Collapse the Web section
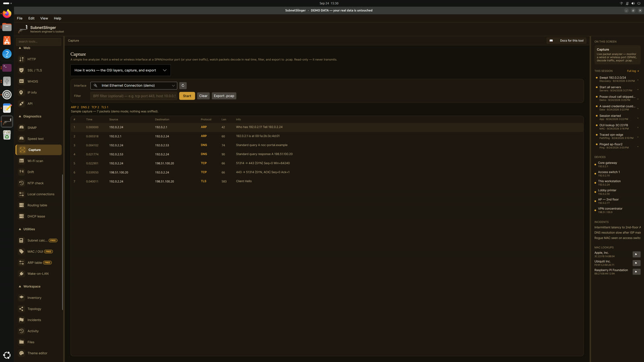The width and height of the screenshot is (644, 362). click(x=24, y=48)
